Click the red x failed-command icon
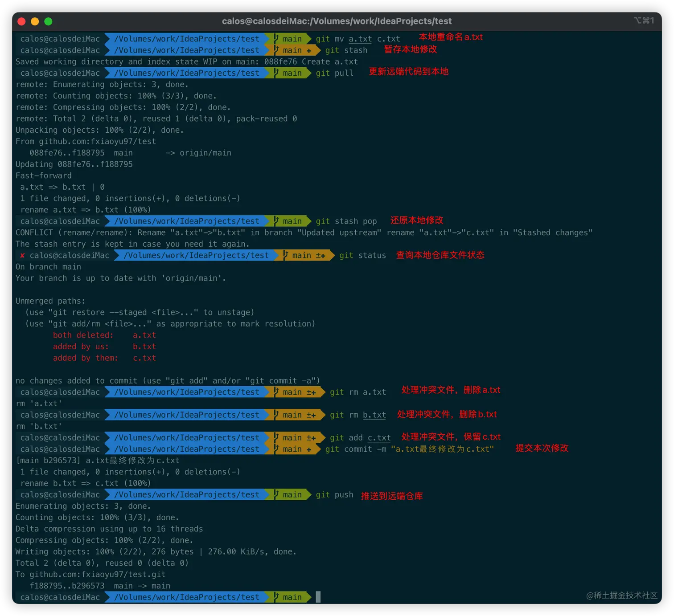This screenshot has height=616, width=674. 22,256
